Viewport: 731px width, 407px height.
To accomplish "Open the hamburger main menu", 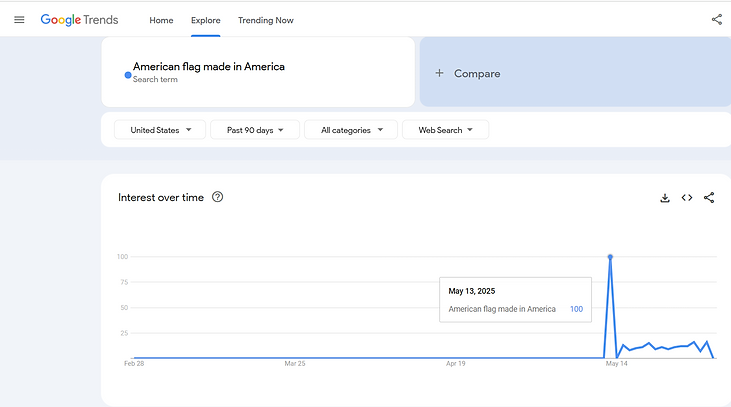I will (x=19, y=20).
